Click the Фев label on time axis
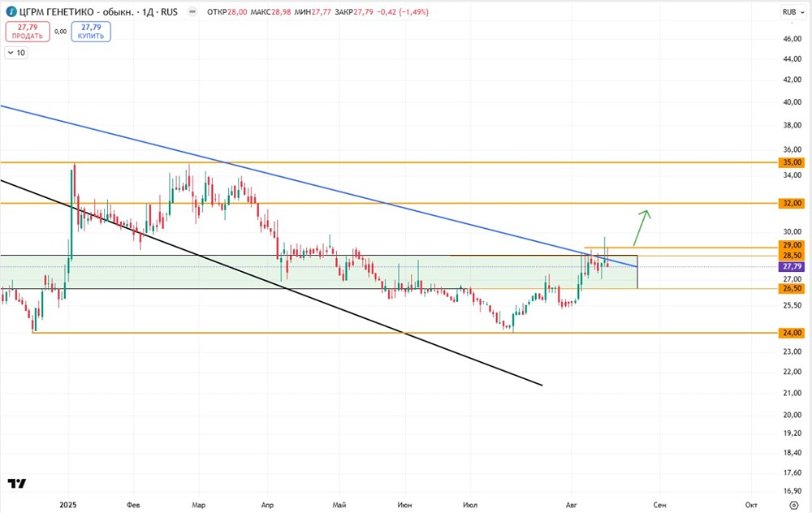The height and width of the screenshot is (513, 812). coord(133,505)
